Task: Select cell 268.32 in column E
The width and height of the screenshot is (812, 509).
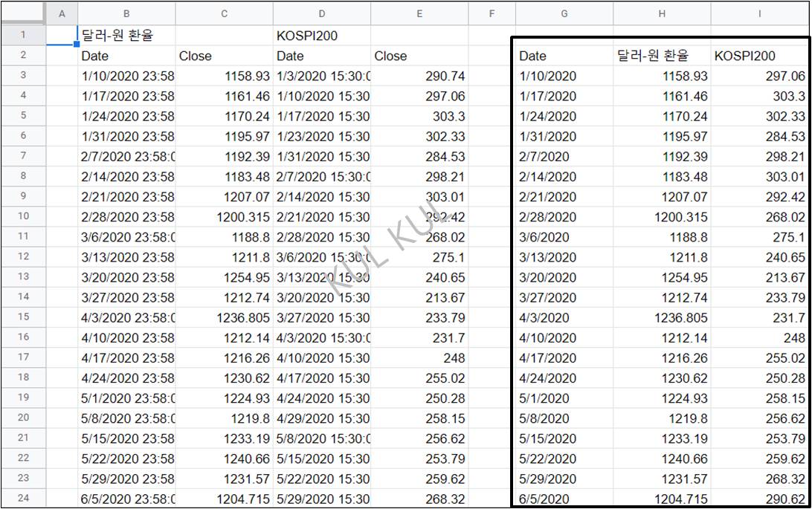Action: (x=419, y=499)
